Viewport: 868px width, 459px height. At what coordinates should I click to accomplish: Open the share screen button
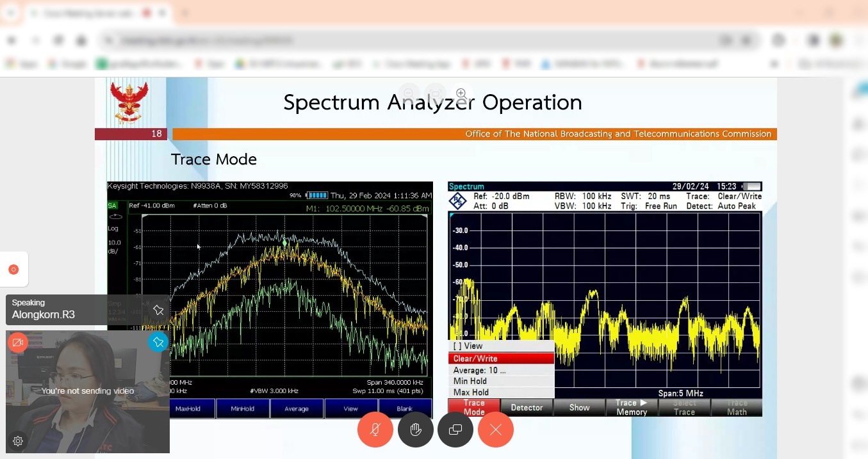455,430
